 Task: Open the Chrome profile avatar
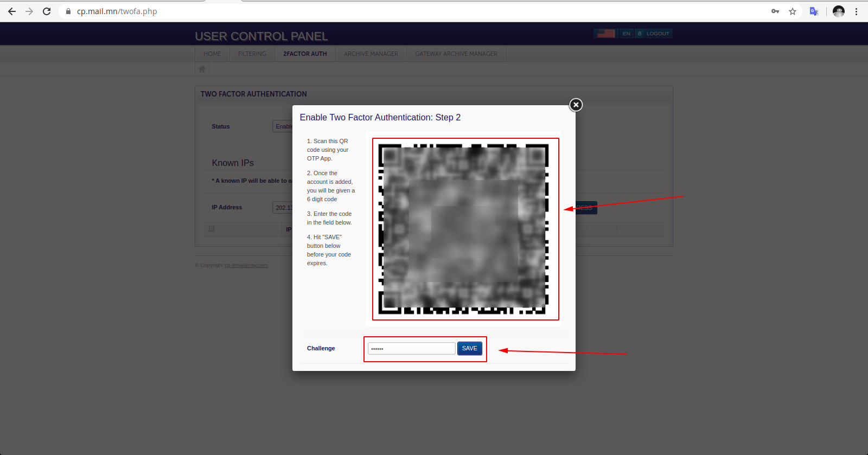pyautogui.click(x=839, y=11)
